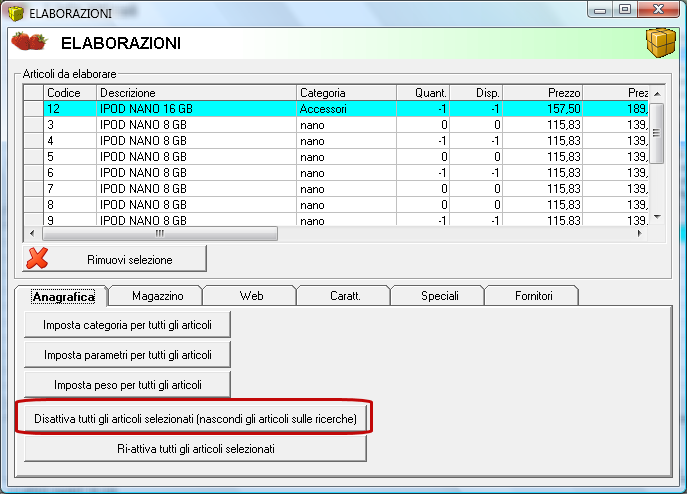
Task: Click Disp. value -1 in row 6
Action: coord(476,173)
